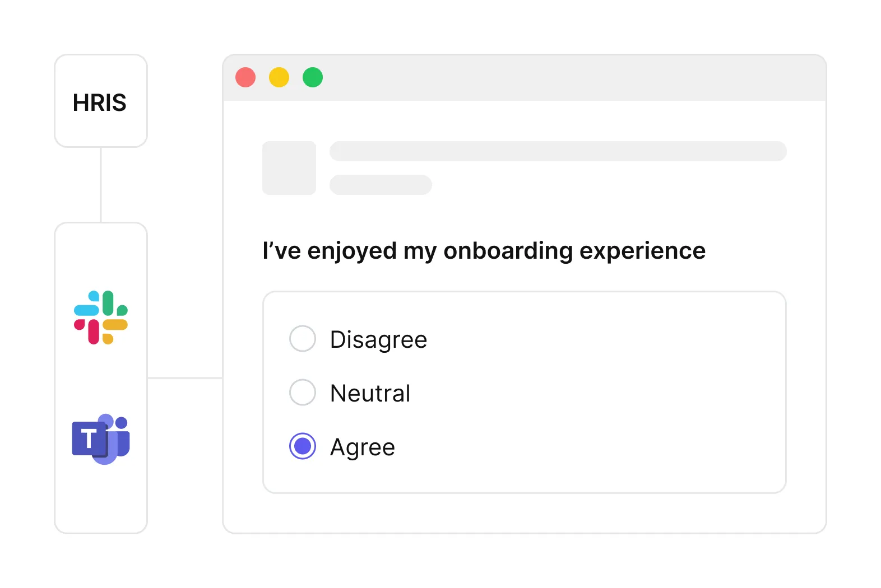This screenshot has height=588, width=881.
Task: Click the Slack logo icon
Action: pos(101,317)
